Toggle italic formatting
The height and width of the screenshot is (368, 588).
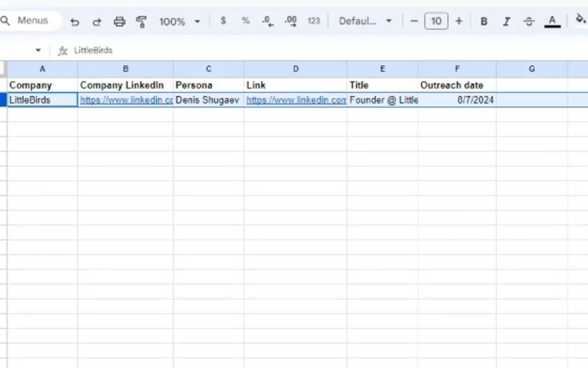506,21
